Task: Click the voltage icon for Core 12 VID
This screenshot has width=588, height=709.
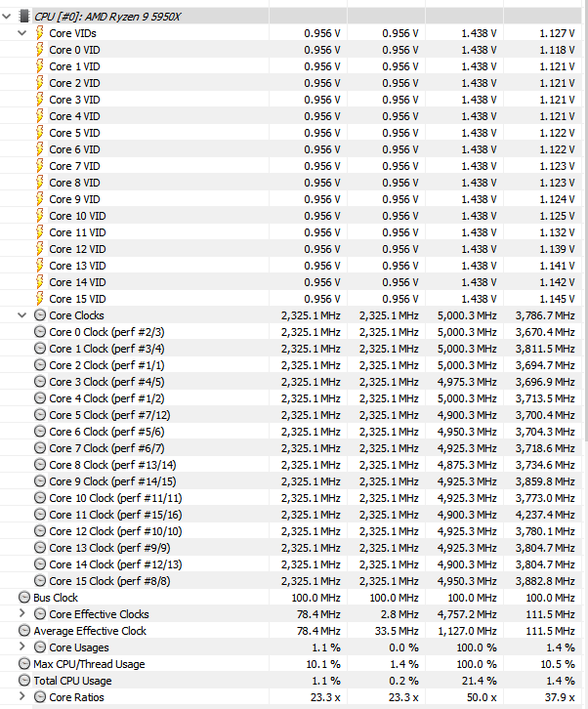Action: [x=40, y=249]
